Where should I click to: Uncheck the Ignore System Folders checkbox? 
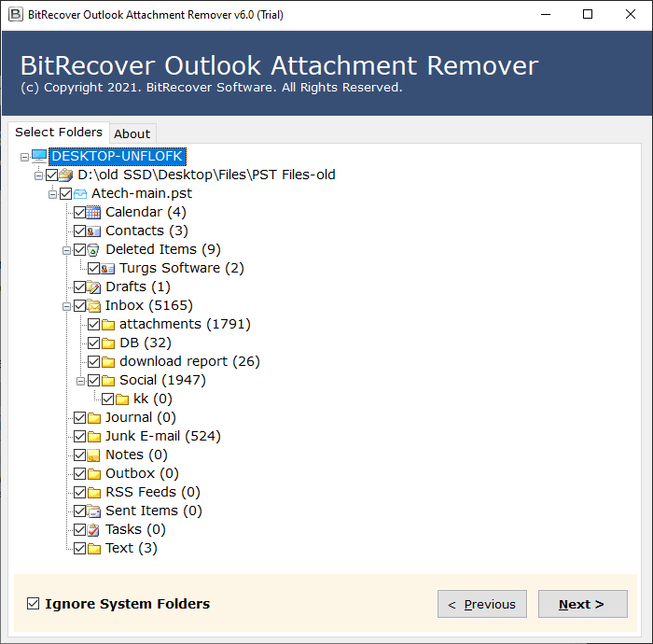click(x=33, y=604)
